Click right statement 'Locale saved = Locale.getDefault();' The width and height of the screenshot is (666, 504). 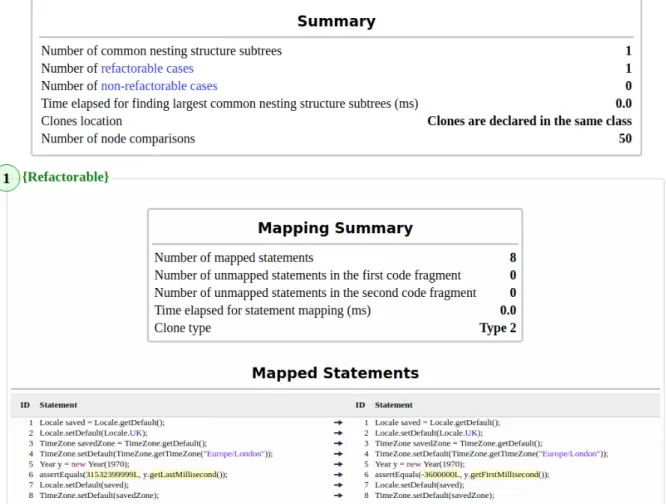(437, 422)
